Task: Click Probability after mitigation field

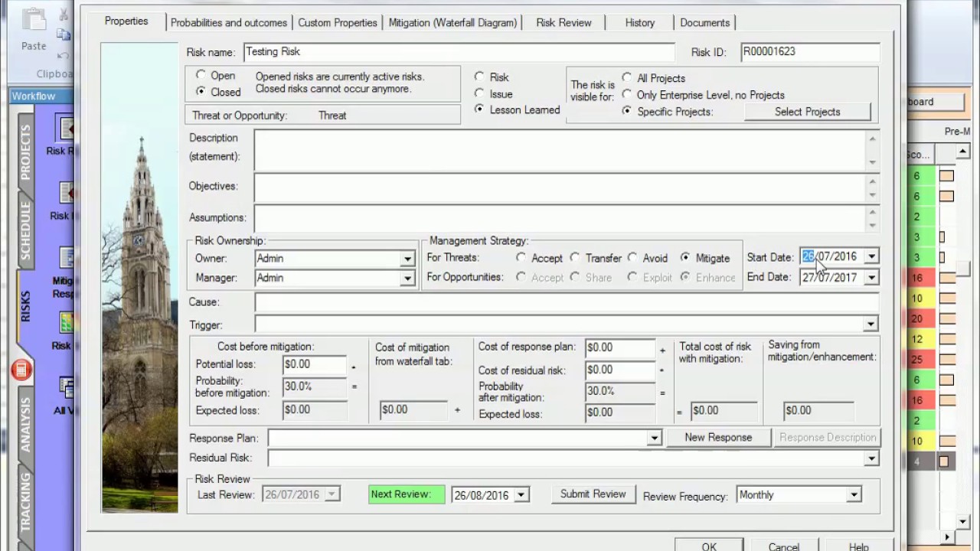Action: 619,391
